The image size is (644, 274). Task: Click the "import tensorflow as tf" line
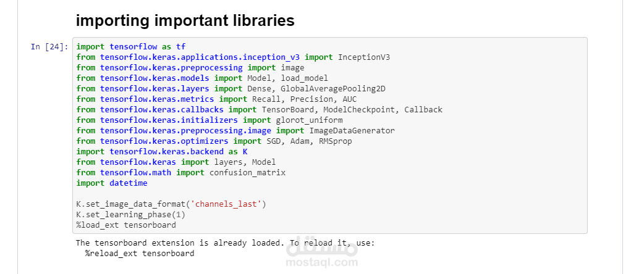131,46
